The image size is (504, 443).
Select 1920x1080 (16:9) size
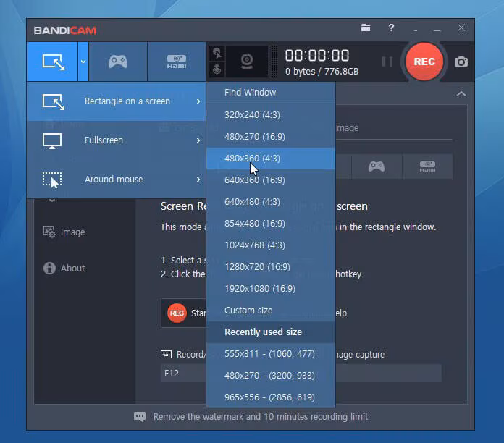271,289
